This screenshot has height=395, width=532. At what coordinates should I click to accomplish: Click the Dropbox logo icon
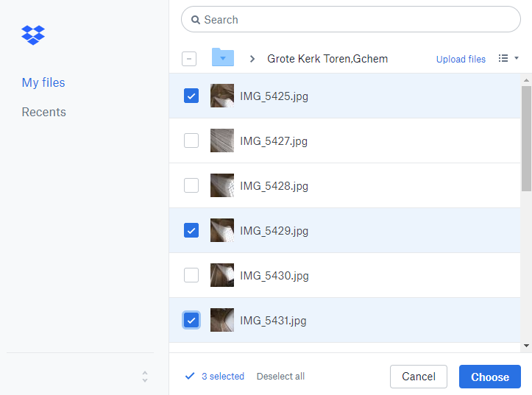pos(33,35)
